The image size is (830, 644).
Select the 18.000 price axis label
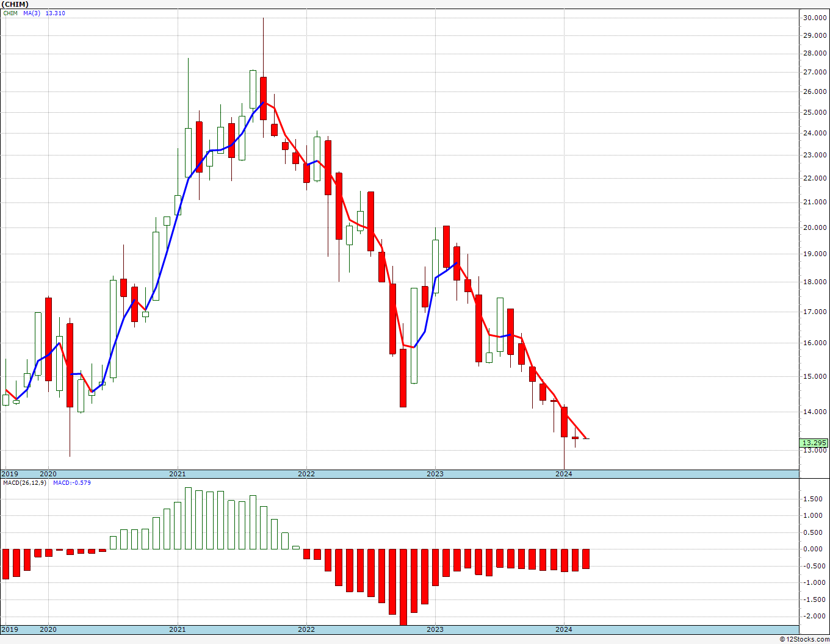[x=815, y=282]
